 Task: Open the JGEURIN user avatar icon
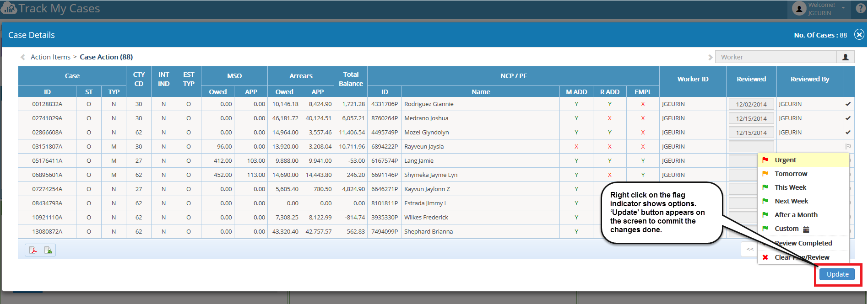[x=799, y=9]
